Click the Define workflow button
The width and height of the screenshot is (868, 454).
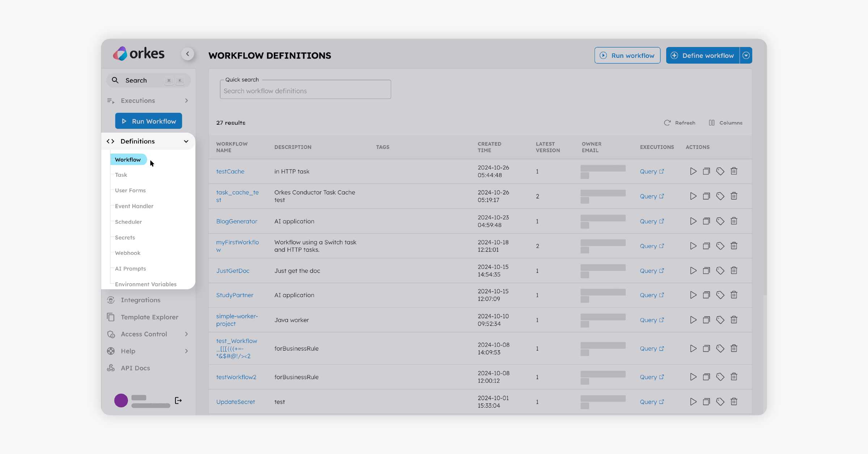pos(703,55)
